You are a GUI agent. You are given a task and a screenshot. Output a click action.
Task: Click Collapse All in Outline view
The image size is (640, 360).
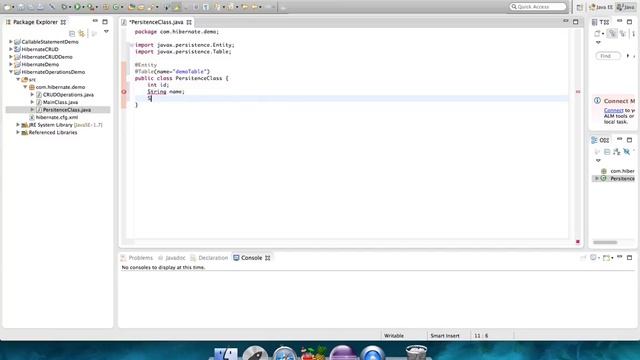click(607, 152)
